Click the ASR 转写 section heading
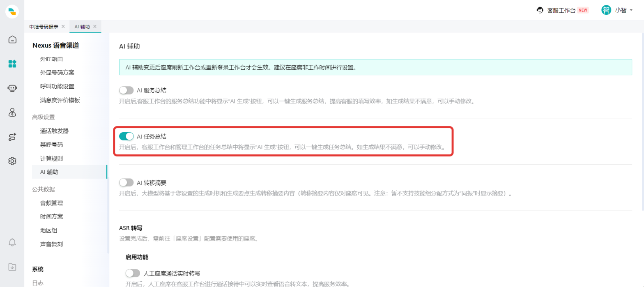This screenshot has height=287, width=644. pyautogui.click(x=131, y=227)
